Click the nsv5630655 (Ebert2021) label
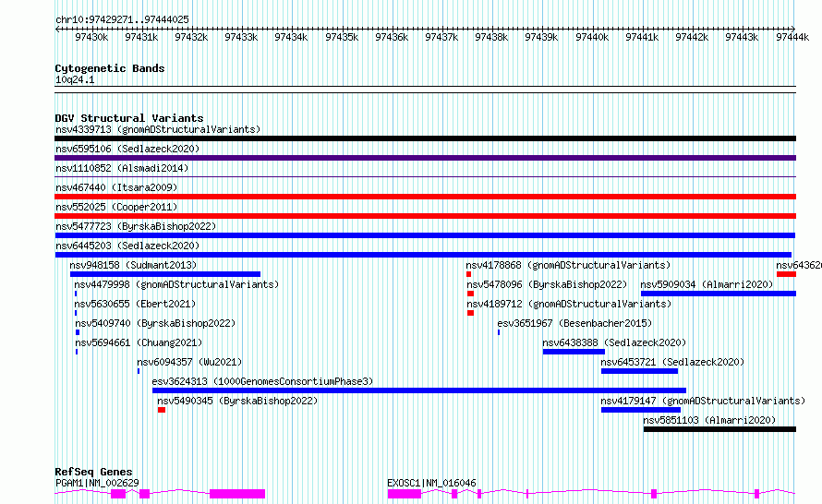Image resolution: width=822 pixels, height=504 pixels. [x=135, y=304]
